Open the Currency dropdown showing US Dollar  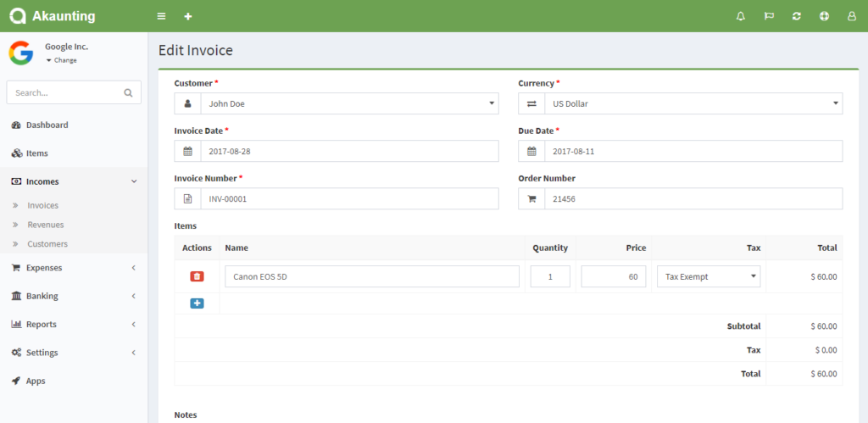pyautogui.click(x=693, y=103)
